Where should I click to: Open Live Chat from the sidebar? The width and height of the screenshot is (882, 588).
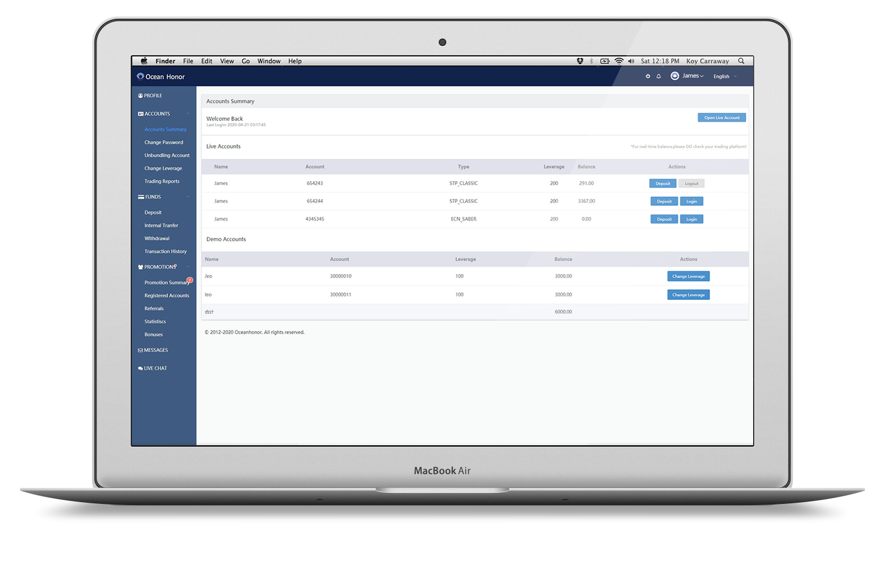click(155, 369)
